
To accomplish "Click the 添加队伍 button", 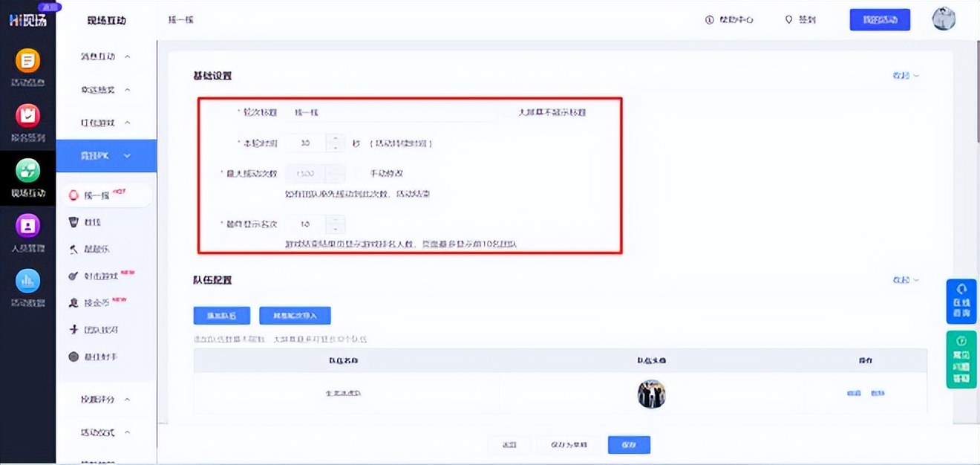I will pos(221,316).
